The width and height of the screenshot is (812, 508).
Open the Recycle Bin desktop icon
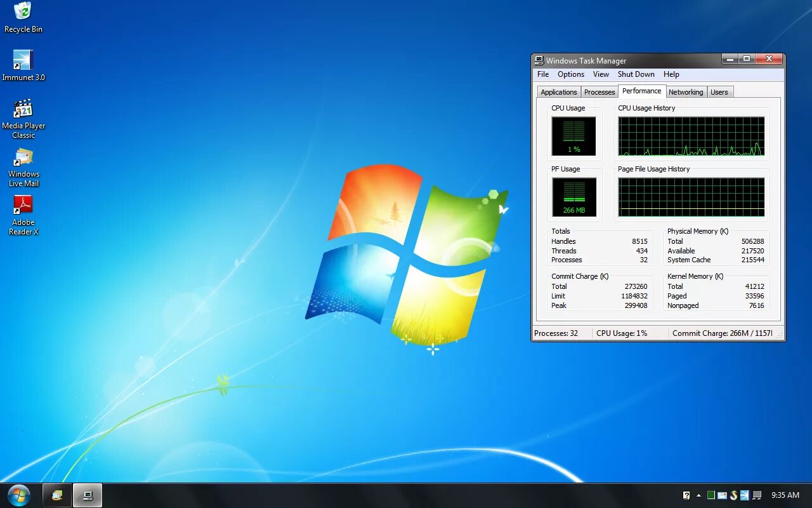[x=23, y=18]
